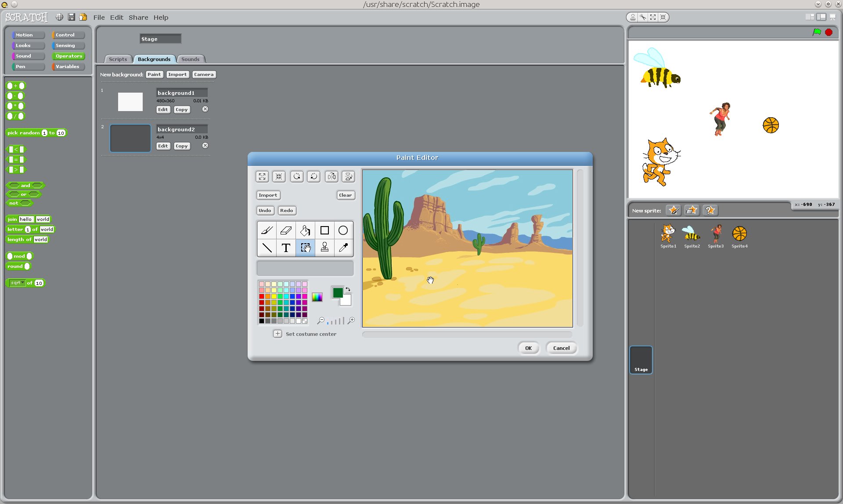
Task: Delete background2 with its X button
Action: pos(205,146)
